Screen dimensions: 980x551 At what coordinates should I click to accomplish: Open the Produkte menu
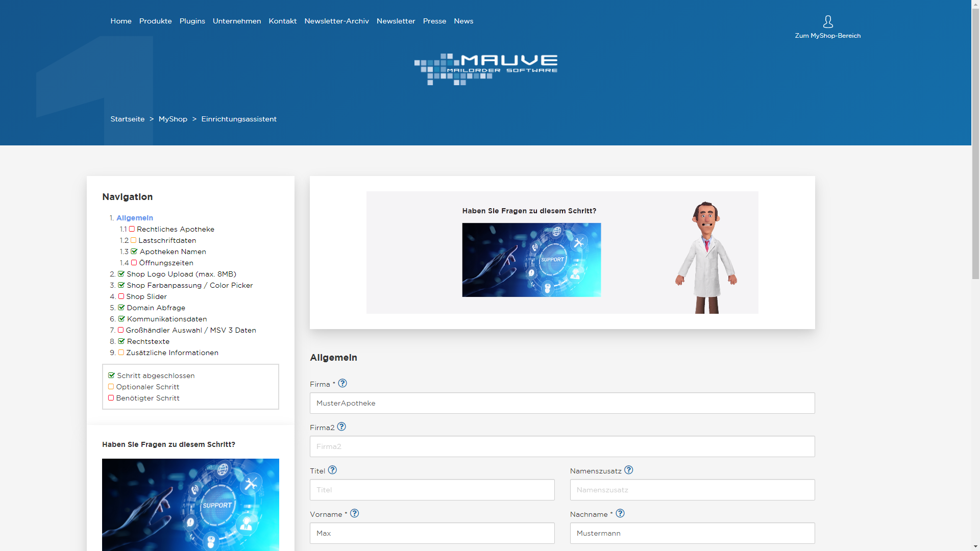[x=155, y=21]
